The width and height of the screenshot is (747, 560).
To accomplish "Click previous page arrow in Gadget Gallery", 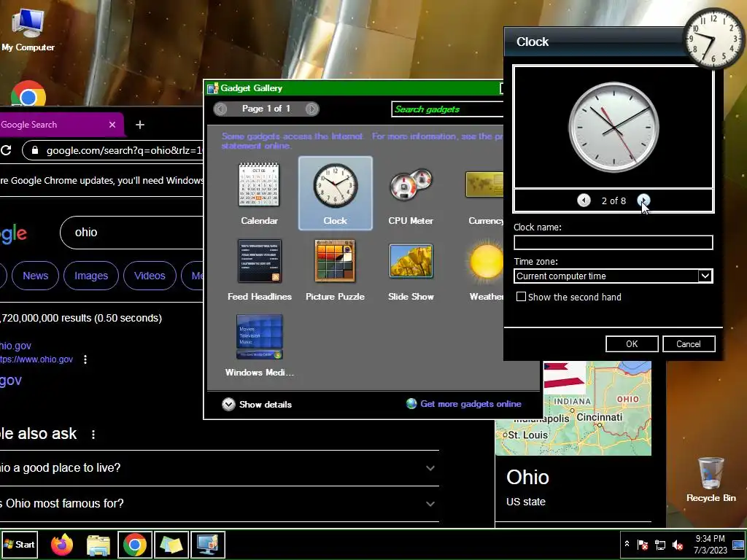I will pyautogui.click(x=220, y=109).
